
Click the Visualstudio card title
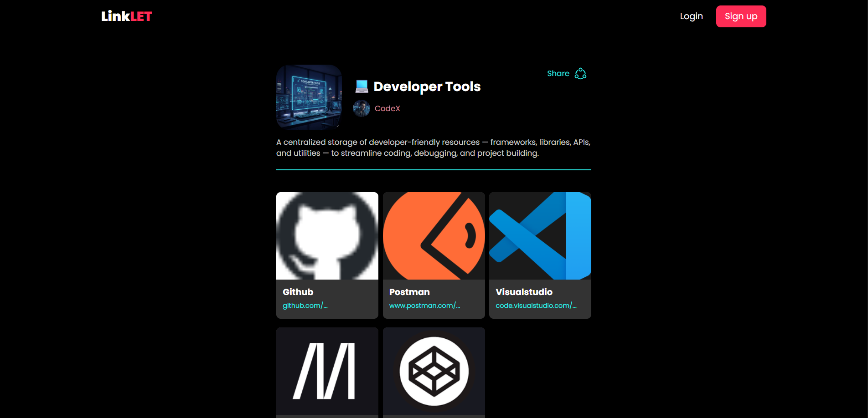(524, 292)
